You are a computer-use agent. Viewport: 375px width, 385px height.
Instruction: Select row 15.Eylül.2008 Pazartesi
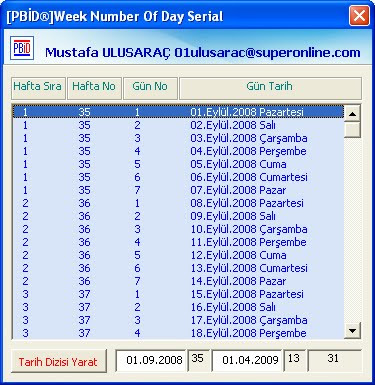pyautogui.click(x=178, y=294)
